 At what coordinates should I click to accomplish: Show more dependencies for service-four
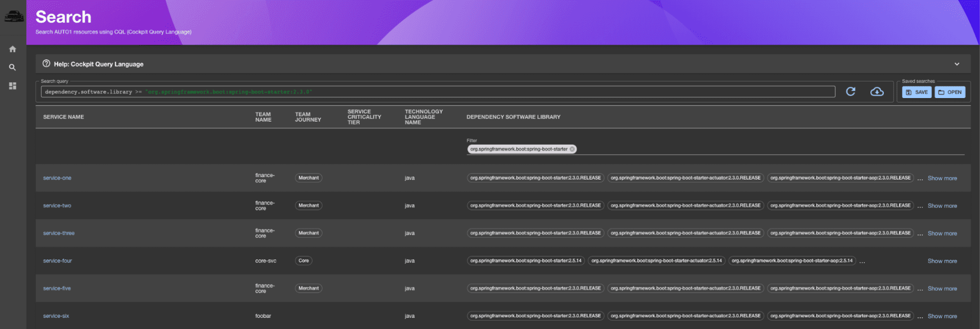pyautogui.click(x=942, y=261)
